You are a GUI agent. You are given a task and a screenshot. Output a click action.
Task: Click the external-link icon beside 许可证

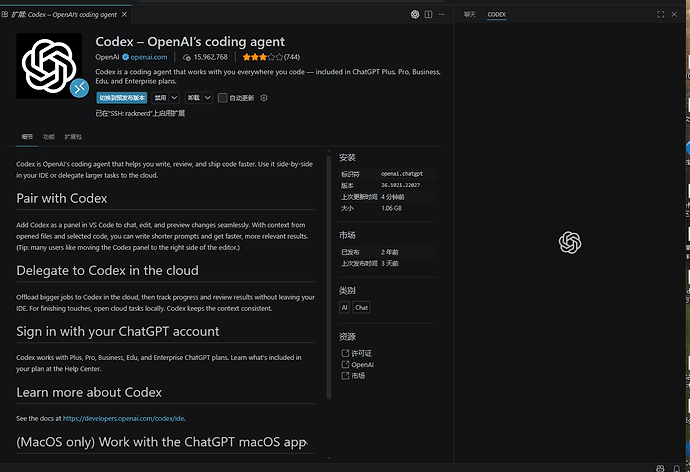click(345, 353)
